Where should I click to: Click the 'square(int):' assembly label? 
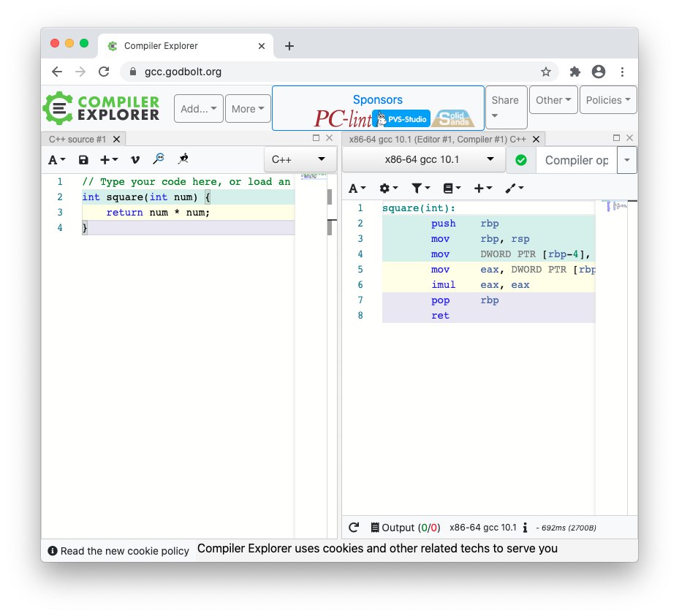click(419, 208)
